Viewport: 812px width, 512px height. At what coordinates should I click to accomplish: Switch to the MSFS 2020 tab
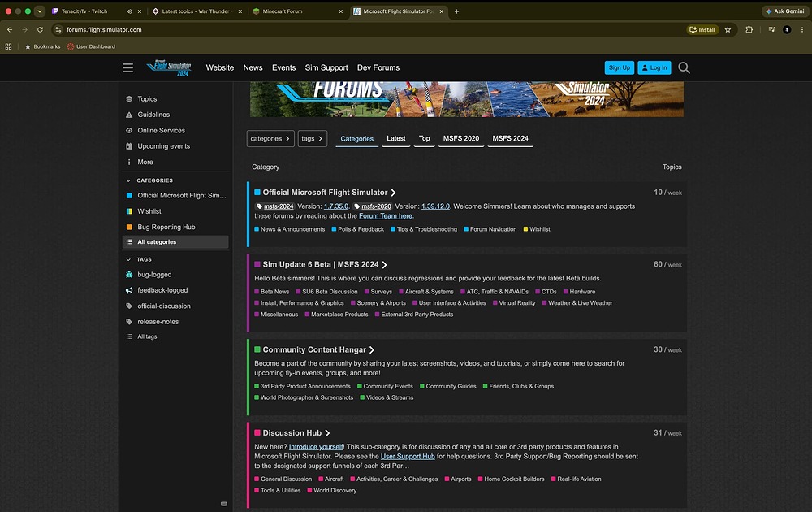[461, 138]
